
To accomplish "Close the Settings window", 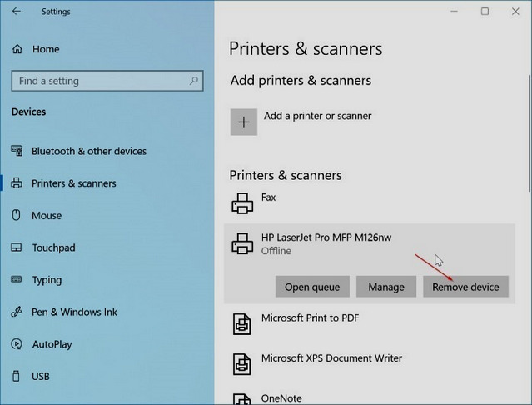I will tap(515, 11).
